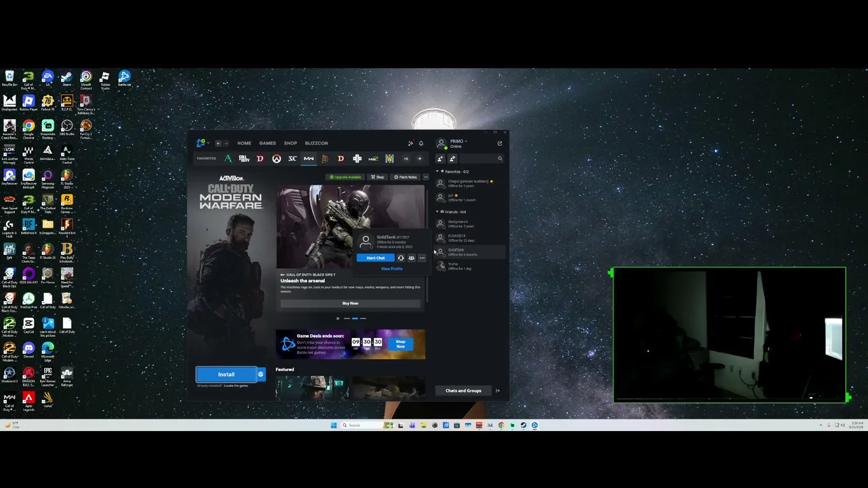Install Call of Duty Modern Warfare
868x488 pixels.
(x=226, y=374)
